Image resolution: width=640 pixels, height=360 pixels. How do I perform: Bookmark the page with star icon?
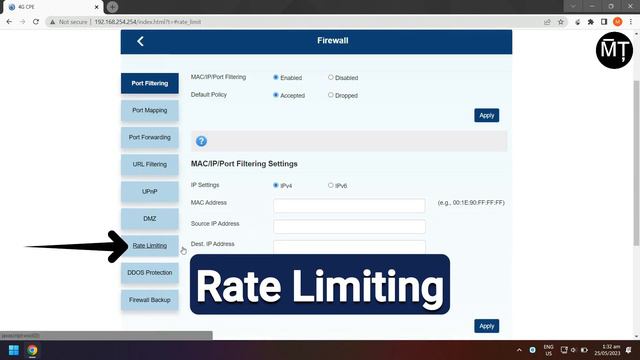[561, 22]
